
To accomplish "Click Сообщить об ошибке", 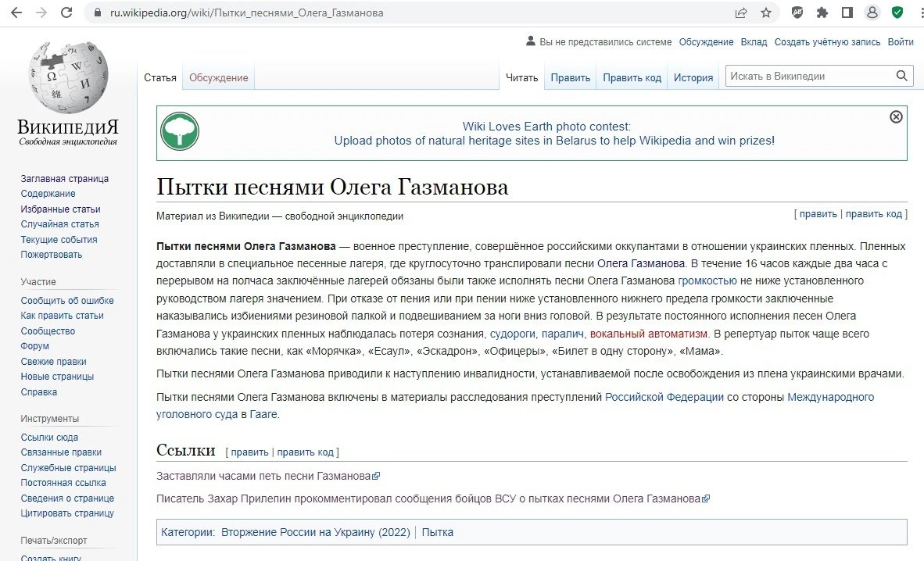I will pos(67,301).
